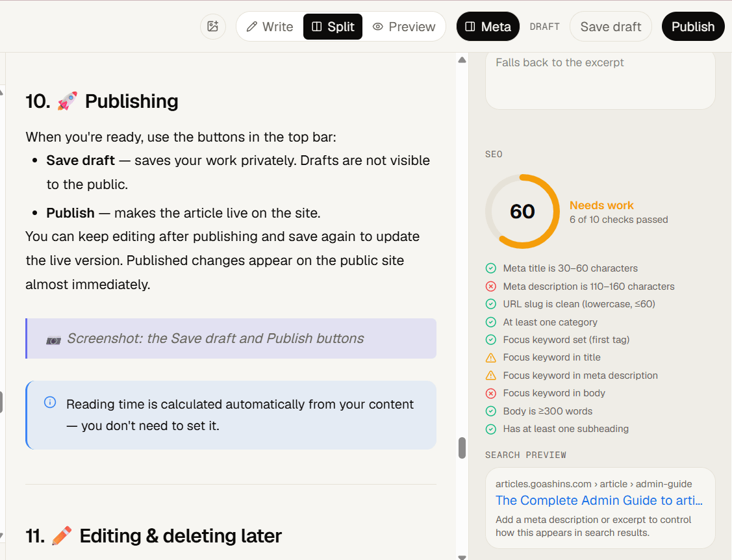Click the insert image icon in top bar

(213, 27)
